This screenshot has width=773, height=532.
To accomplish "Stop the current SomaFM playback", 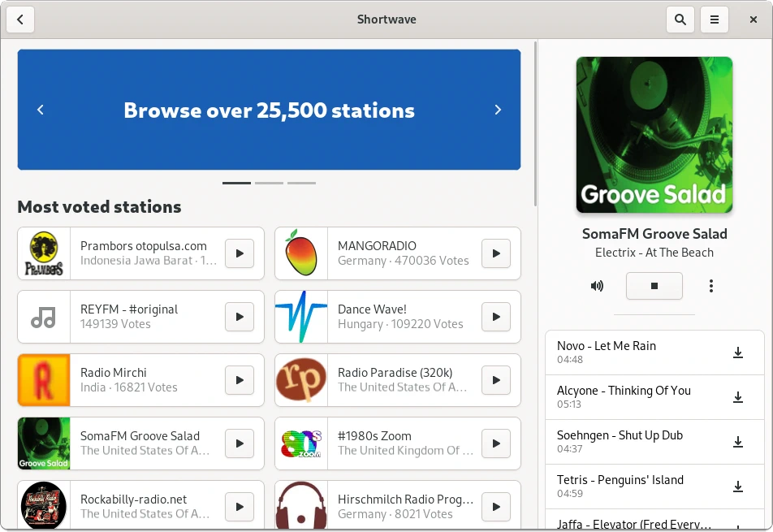I will point(654,286).
